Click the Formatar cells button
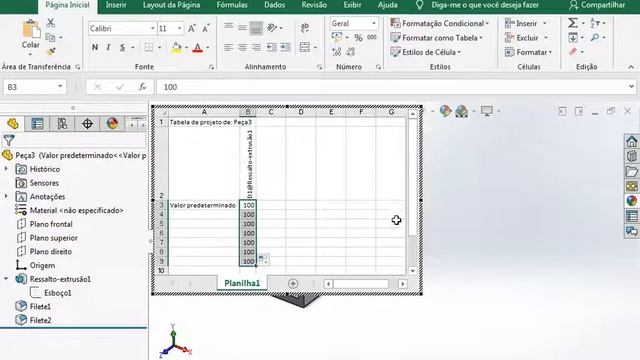This screenshot has height=360, width=640. pos(528,52)
